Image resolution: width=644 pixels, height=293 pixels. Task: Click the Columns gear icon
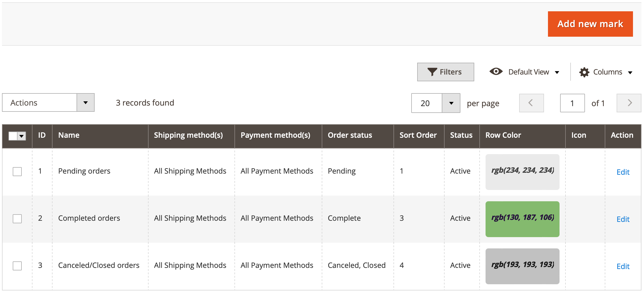pos(584,72)
